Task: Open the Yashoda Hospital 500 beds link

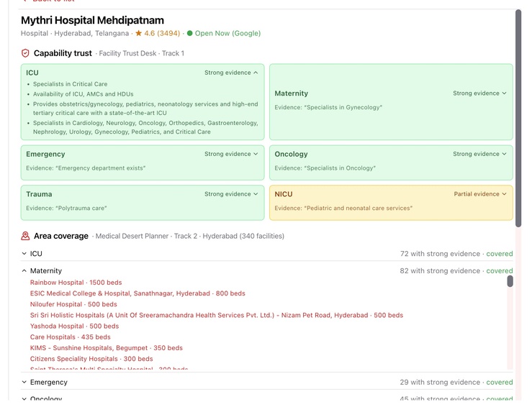Action: tap(74, 326)
